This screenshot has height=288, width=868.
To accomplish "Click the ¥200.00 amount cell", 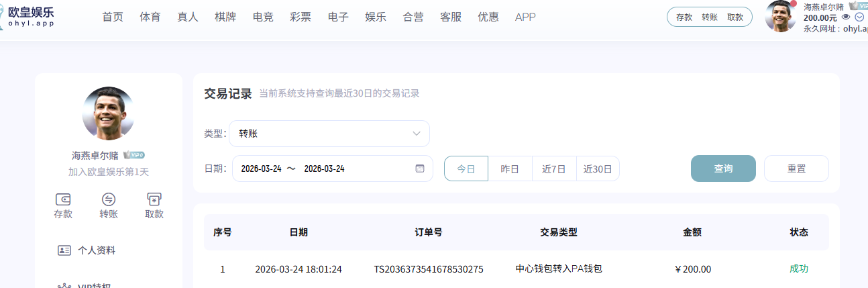I will coord(693,269).
